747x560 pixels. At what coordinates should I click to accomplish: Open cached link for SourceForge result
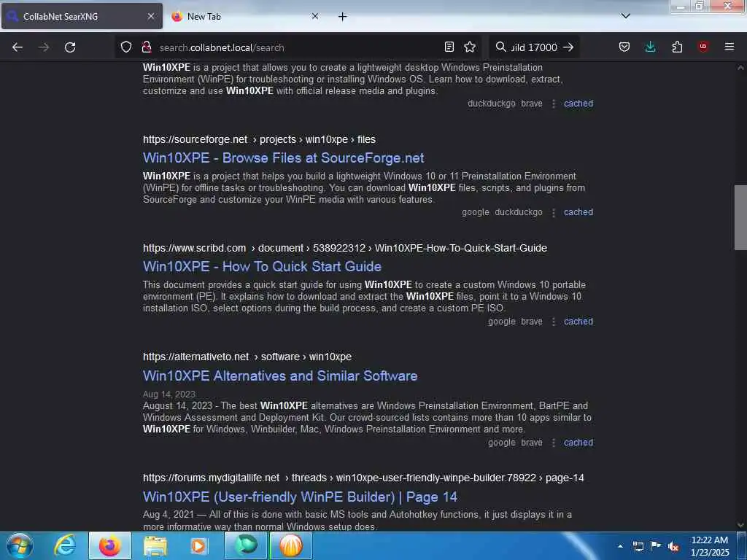(578, 212)
